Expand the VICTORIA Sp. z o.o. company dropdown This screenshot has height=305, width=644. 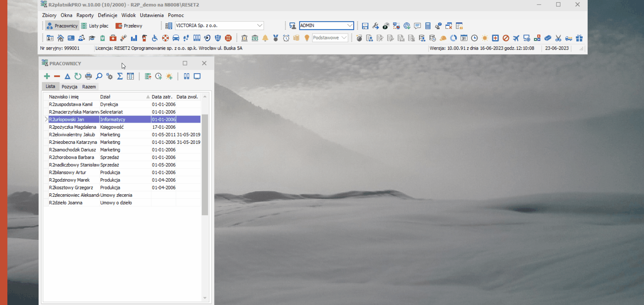click(260, 26)
